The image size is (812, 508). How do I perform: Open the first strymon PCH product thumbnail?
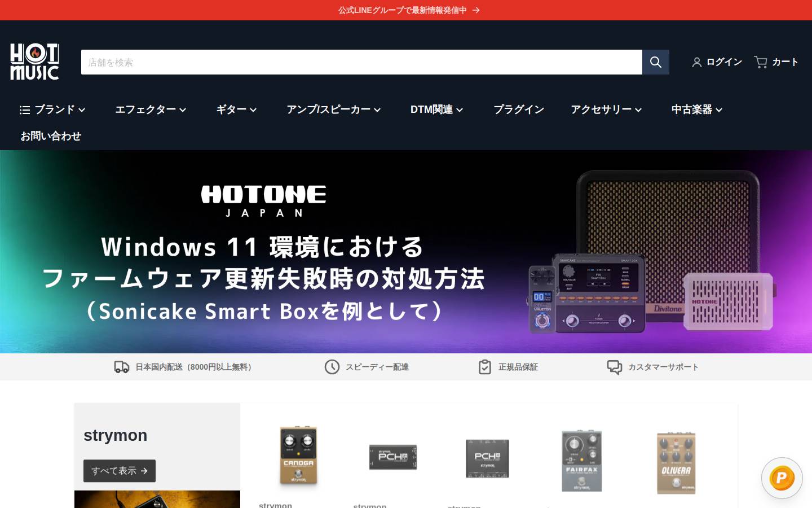[393, 457]
